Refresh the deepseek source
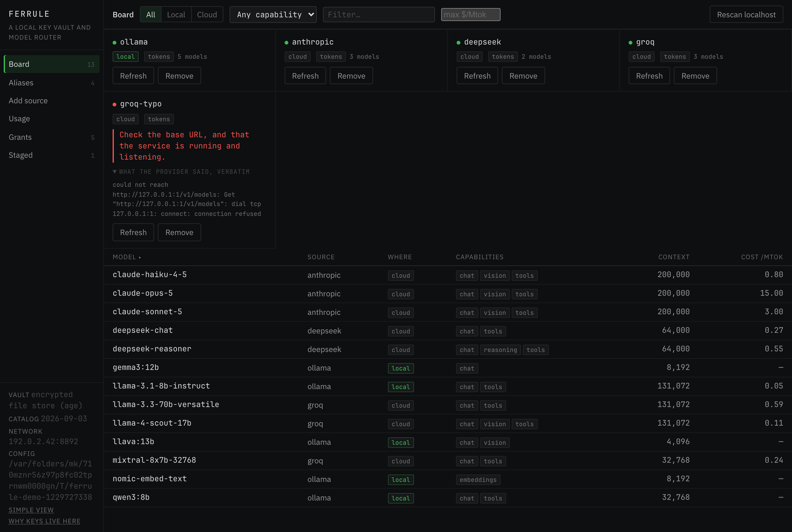Image resolution: width=792 pixels, height=532 pixels. (477, 76)
